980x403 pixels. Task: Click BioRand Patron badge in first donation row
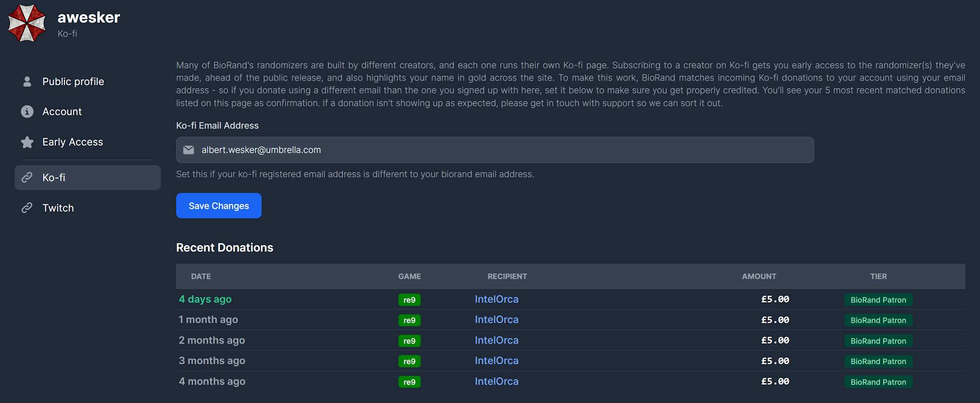878,300
